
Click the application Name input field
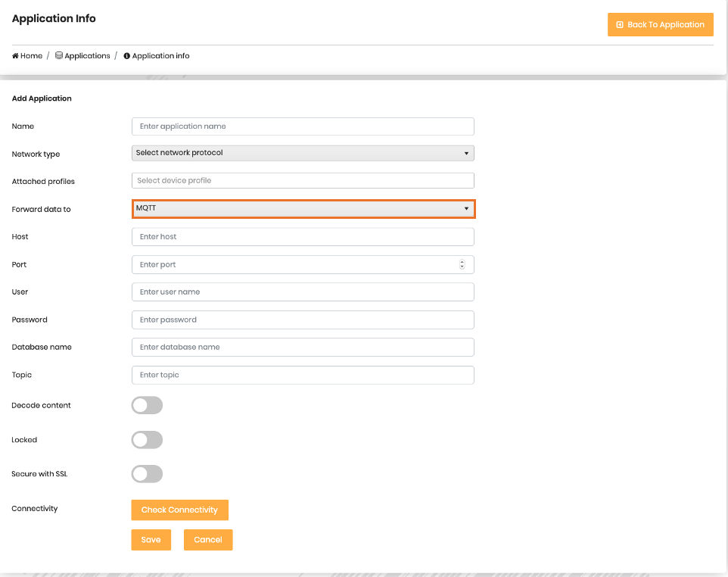click(x=303, y=126)
